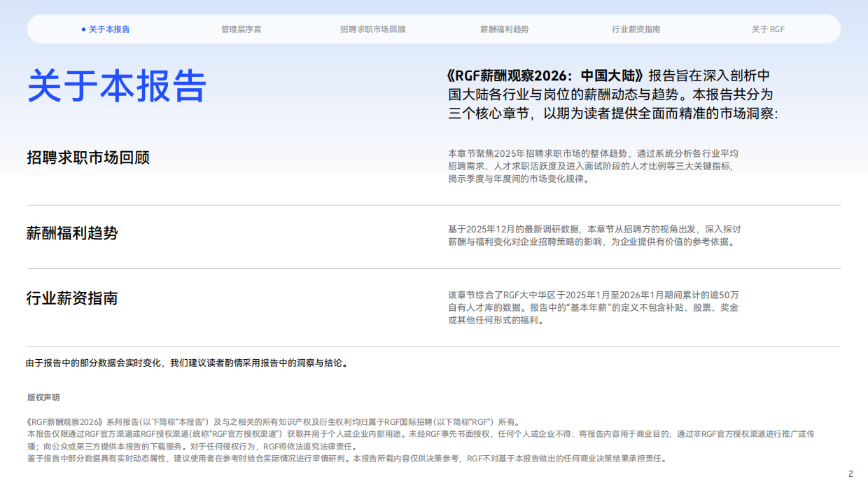Open the 关于本报告 navigation tab
Screen dimensions: 868x488
(108, 29)
